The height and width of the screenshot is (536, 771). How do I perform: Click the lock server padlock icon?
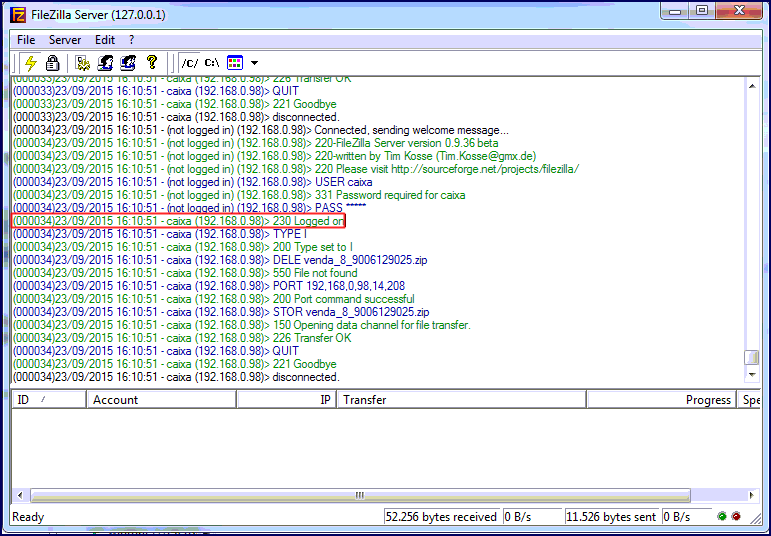click(52, 63)
